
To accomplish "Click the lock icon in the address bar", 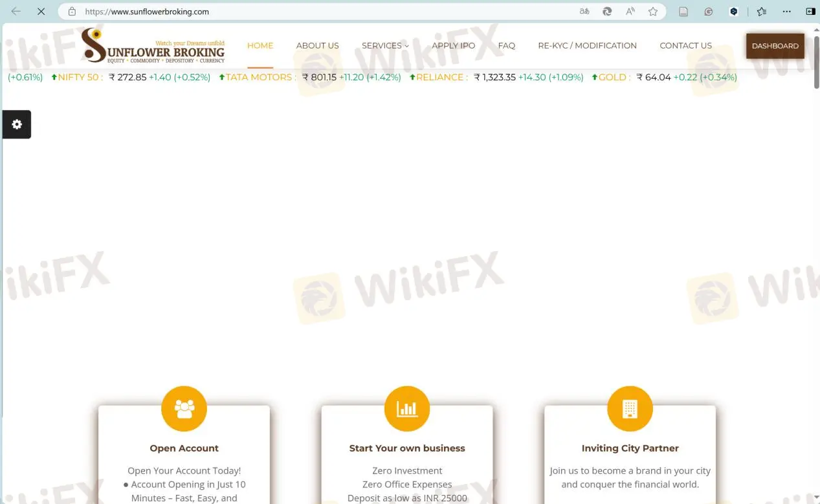I will (73, 11).
